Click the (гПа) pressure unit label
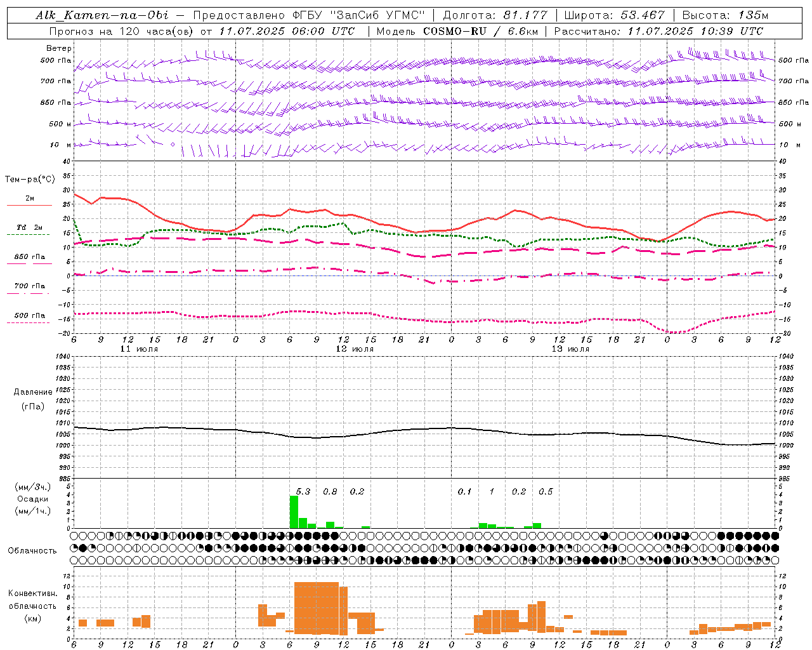The image size is (812, 650). point(33,406)
